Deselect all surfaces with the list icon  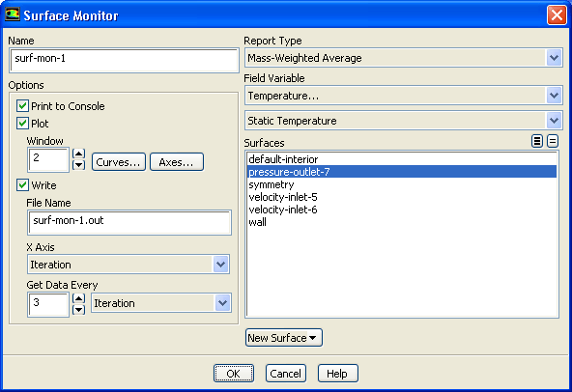coord(553,141)
